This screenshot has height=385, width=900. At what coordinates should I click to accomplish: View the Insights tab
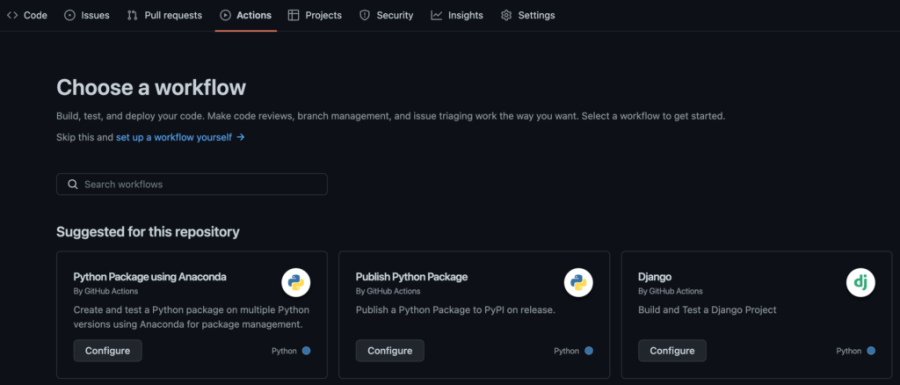coord(457,15)
